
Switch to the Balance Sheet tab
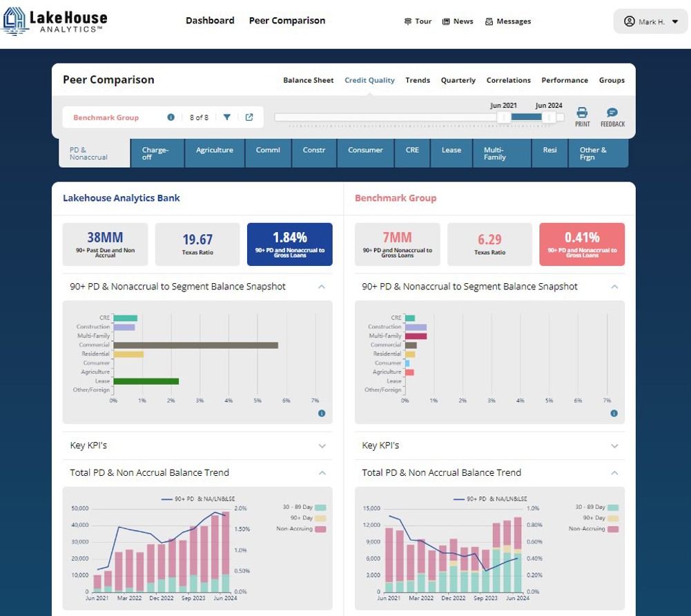[x=308, y=80]
